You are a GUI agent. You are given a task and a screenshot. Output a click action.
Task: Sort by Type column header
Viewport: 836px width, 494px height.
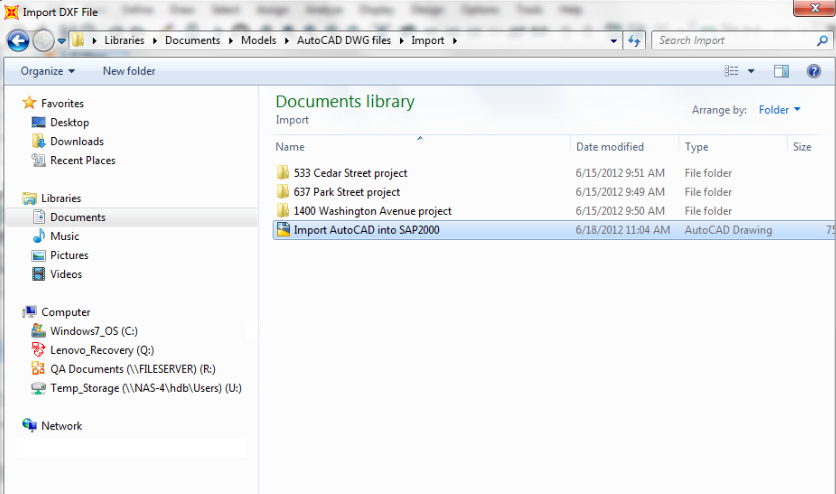[x=696, y=147]
